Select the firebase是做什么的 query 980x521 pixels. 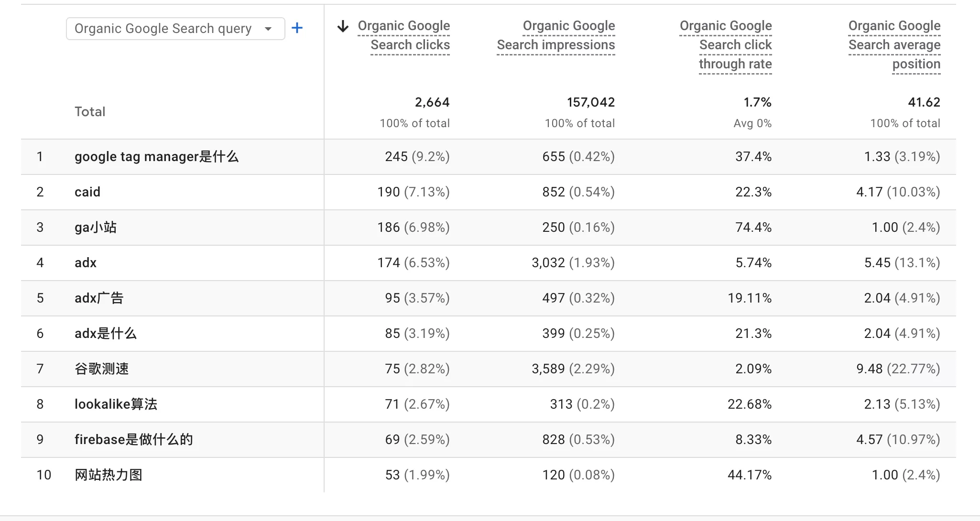click(x=133, y=439)
